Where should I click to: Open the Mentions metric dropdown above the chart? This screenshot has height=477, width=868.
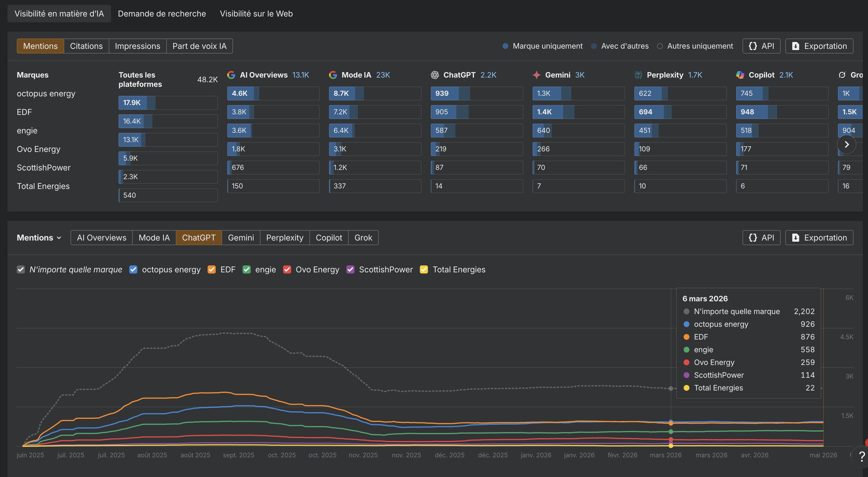coord(39,238)
